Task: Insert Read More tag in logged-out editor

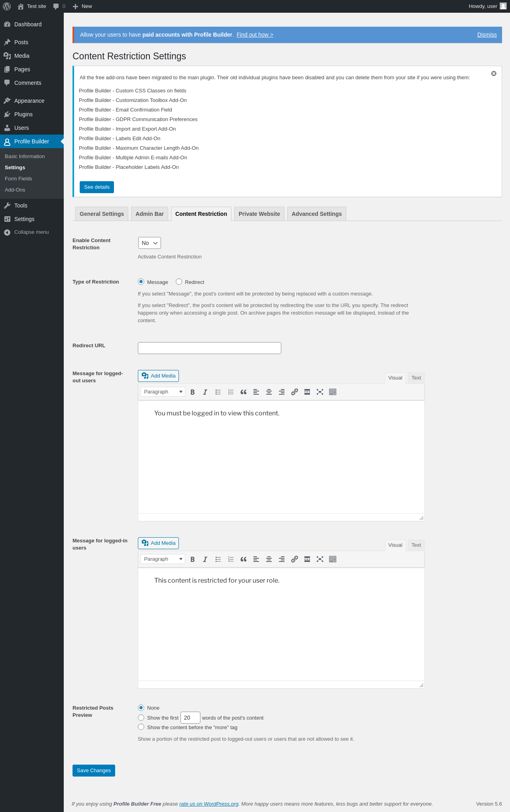Action: pyautogui.click(x=307, y=392)
